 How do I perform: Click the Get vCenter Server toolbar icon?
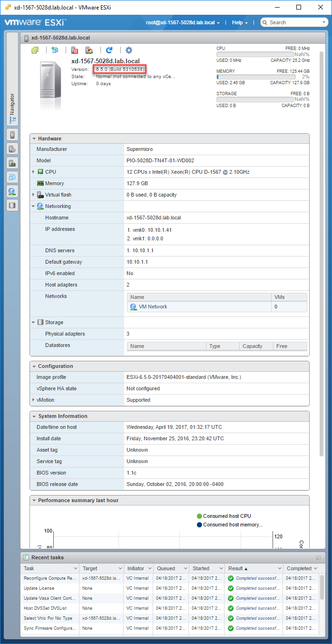point(35,50)
